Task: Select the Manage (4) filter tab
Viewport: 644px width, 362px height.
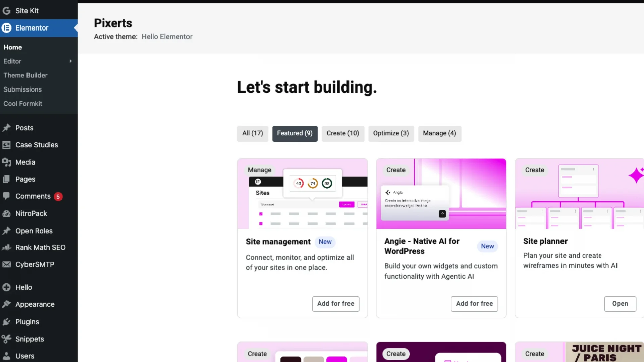Action: pyautogui.click(x=439, y=133)
